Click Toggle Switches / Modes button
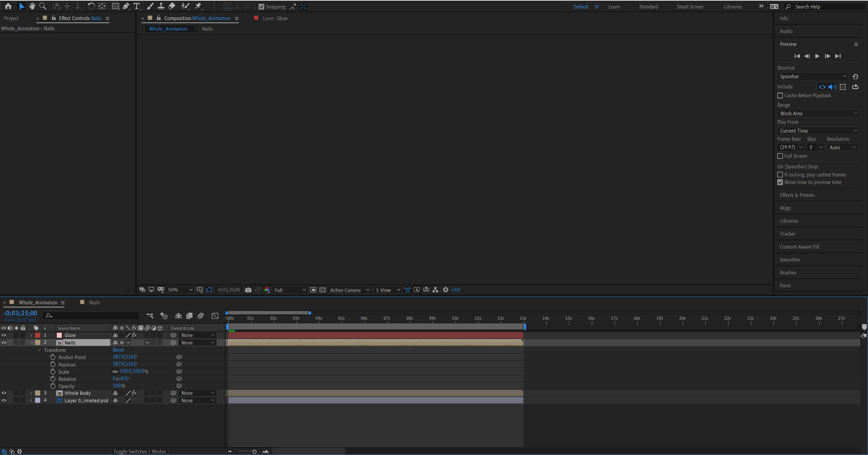The height and width of the screenshot is (455, 868). 139,452
